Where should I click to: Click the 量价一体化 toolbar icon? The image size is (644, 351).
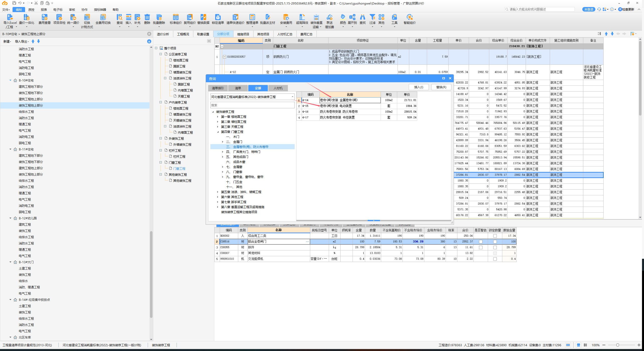27,19
